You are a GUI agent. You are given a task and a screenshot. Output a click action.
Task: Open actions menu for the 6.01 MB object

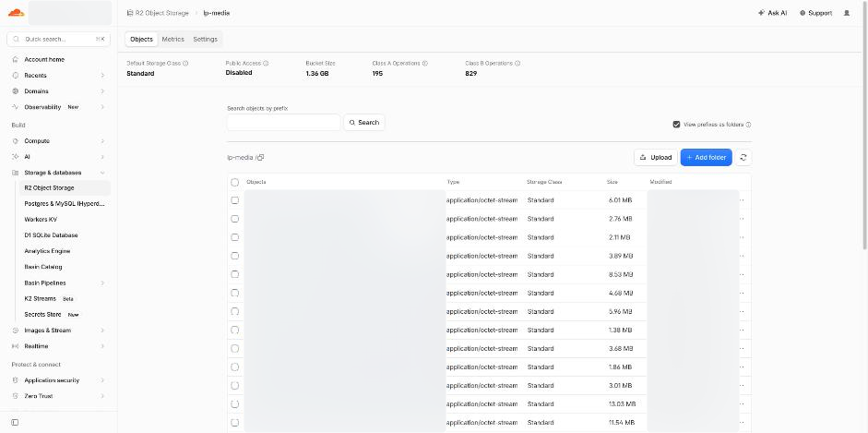click(x=742, y=200)
